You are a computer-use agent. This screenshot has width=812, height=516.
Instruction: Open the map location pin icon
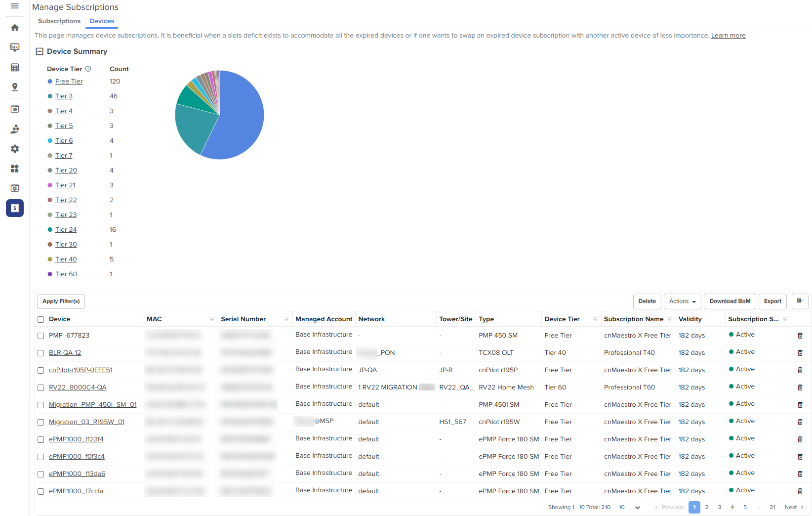15,87
